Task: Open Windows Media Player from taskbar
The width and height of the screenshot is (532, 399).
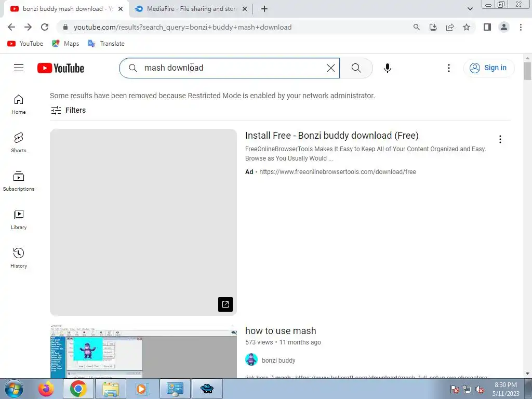Action: tap(142, 389)
